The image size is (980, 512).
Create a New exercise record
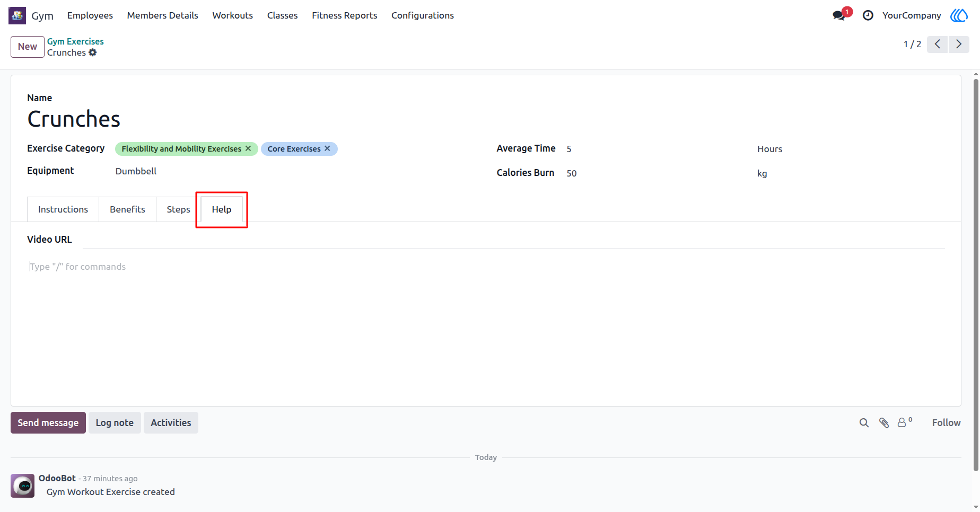[x=28, y=47]
